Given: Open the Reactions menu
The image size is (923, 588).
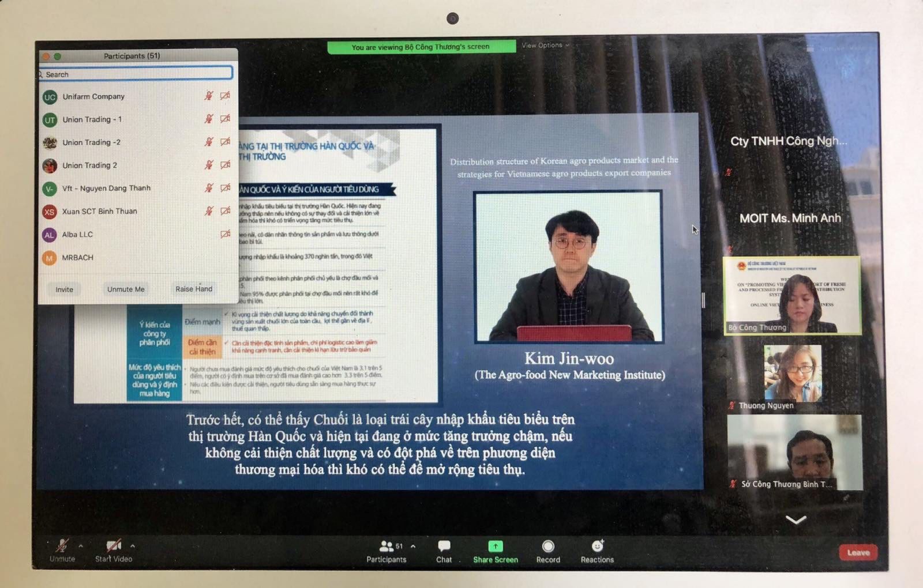Looking at the screenshot, I should click(597, 546).
